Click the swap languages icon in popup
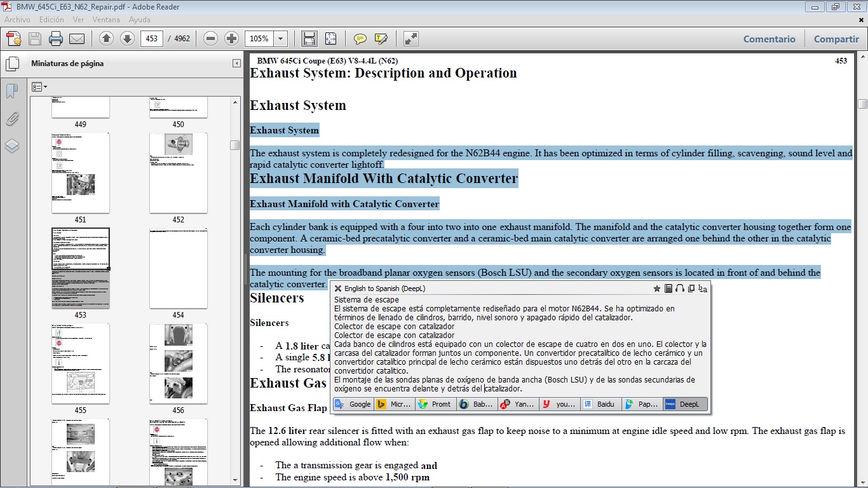The width and height of the screenshot is (868, 488). coord(703,288)
